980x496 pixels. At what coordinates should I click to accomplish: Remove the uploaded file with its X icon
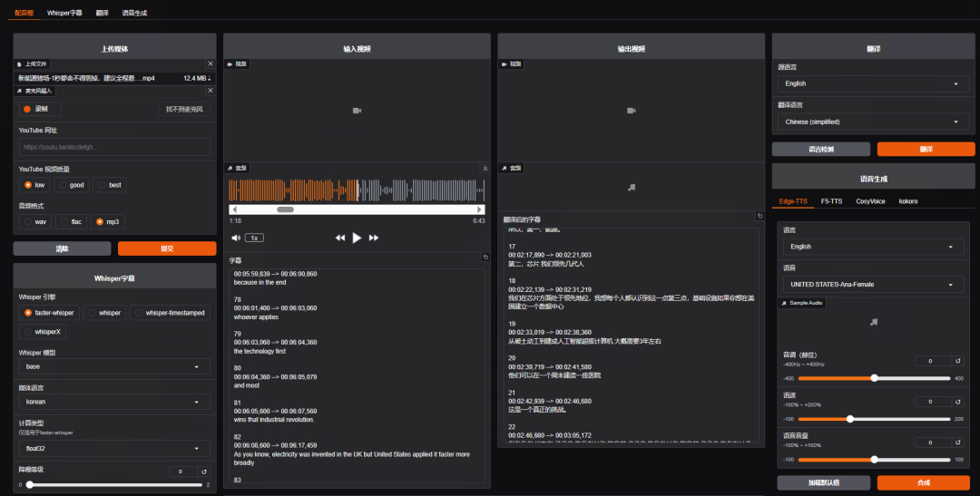point(210,63)
